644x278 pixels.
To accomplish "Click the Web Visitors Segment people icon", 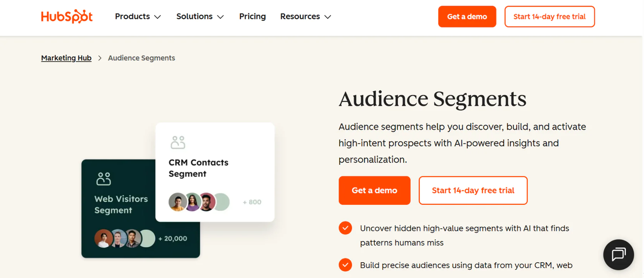I will pyautogui.click(x=104, y=179).
